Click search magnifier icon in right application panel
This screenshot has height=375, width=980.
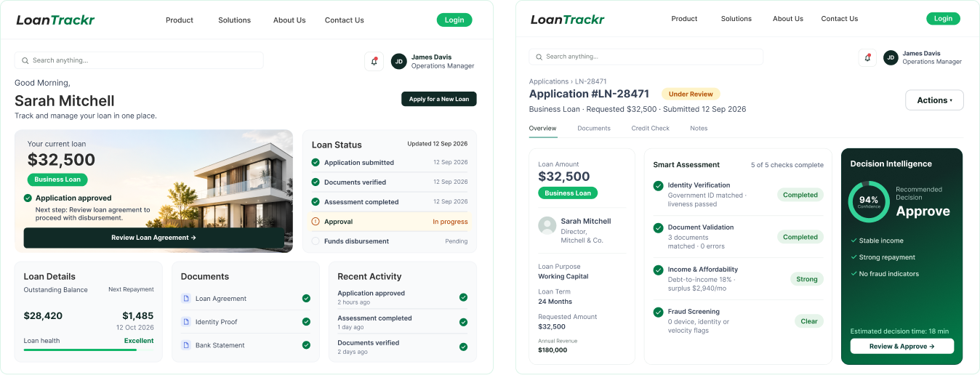click(539, 57)
